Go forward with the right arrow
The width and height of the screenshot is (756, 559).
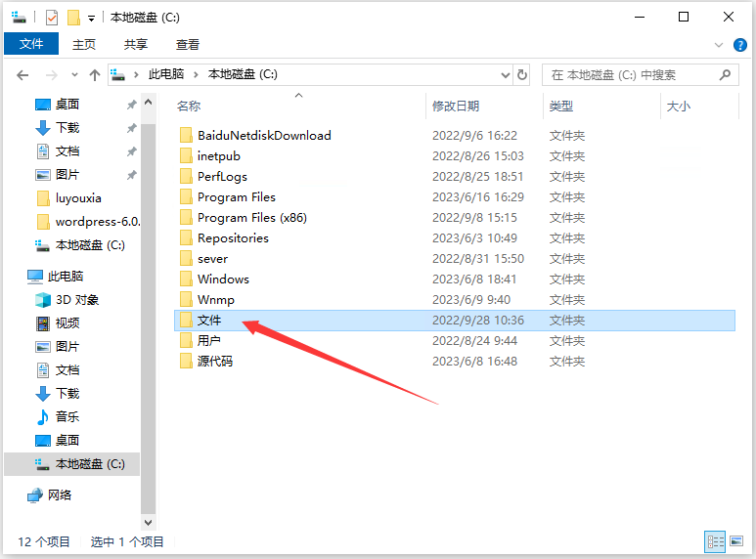pos(51,75)
